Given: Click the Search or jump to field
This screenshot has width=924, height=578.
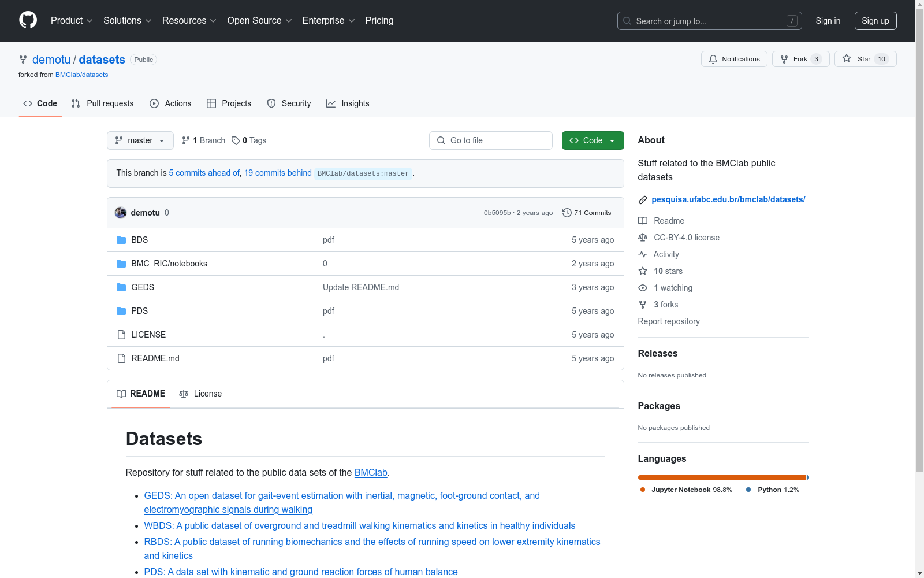Looking at the screenshot, I should pos(710,21).
